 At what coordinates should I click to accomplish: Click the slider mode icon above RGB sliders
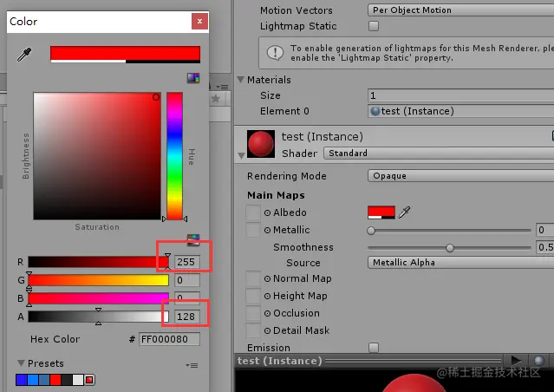click(193, 239)
